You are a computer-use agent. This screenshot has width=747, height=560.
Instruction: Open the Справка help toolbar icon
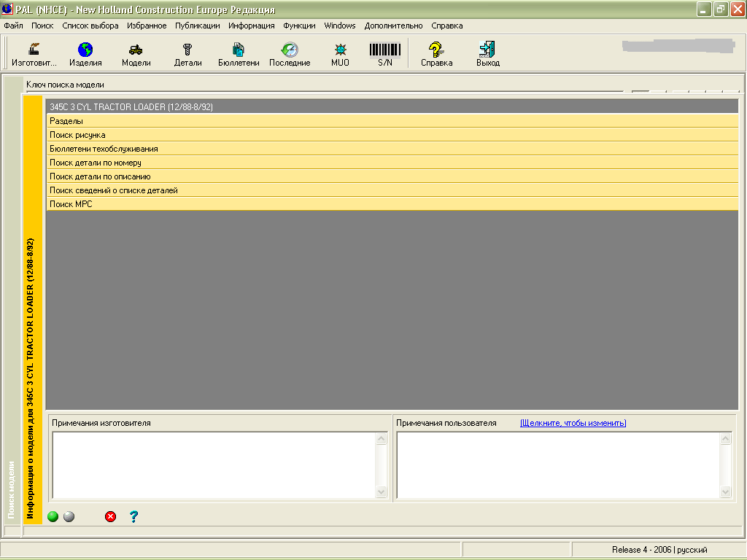coord(436,54)
